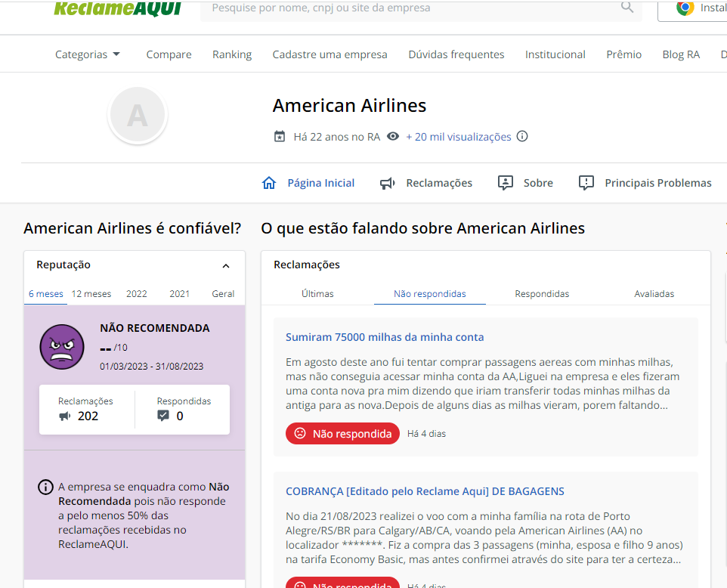Open the Categorias dropdown

[x=88, y=54]
